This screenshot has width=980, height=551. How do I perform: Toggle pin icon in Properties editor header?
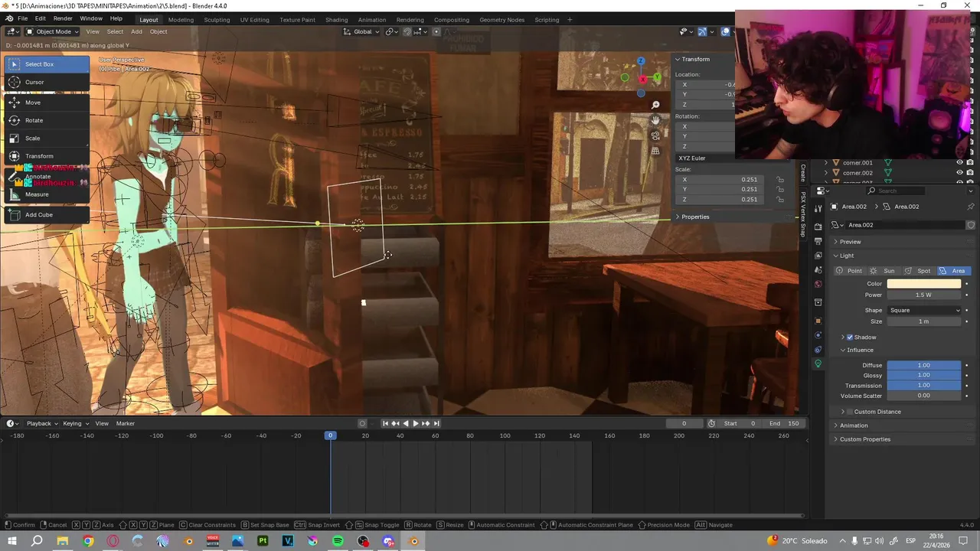click(x=971, y=207)
